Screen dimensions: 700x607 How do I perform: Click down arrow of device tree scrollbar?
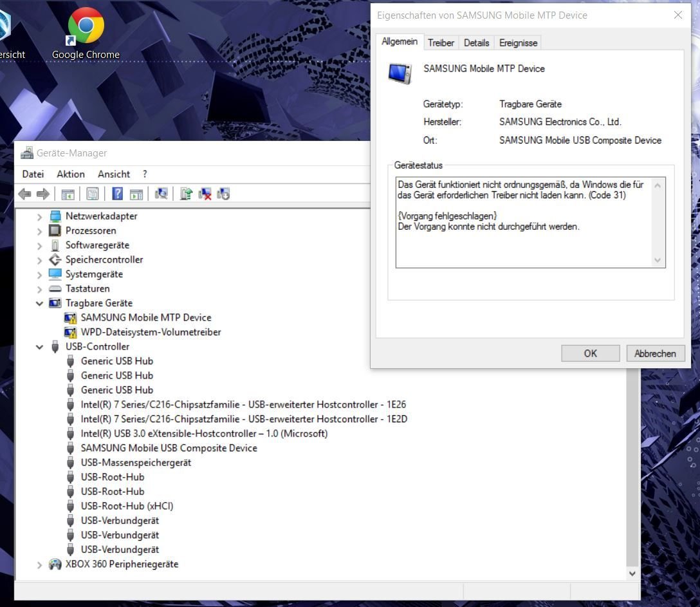tap(632, 574)
